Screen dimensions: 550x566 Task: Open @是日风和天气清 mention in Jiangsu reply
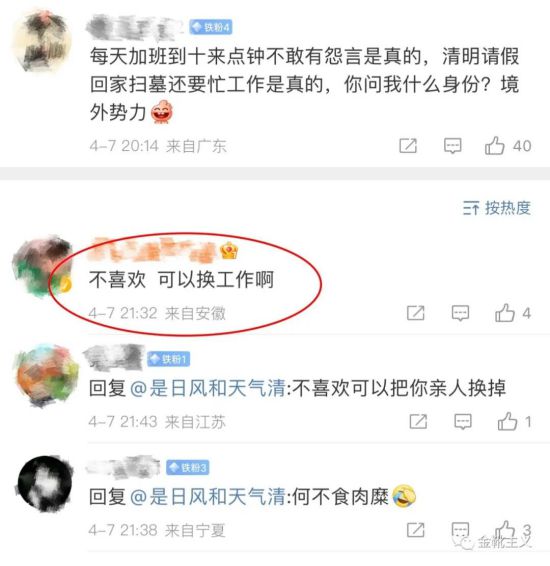pos(208,388)
